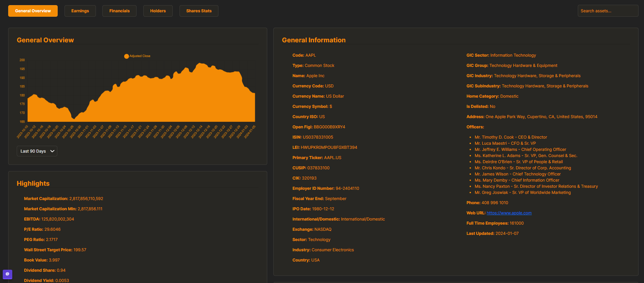This screenshot has height=283, width=644.
Task: Click the Industry Consumer Electronics entry
Action: (323, 250)
